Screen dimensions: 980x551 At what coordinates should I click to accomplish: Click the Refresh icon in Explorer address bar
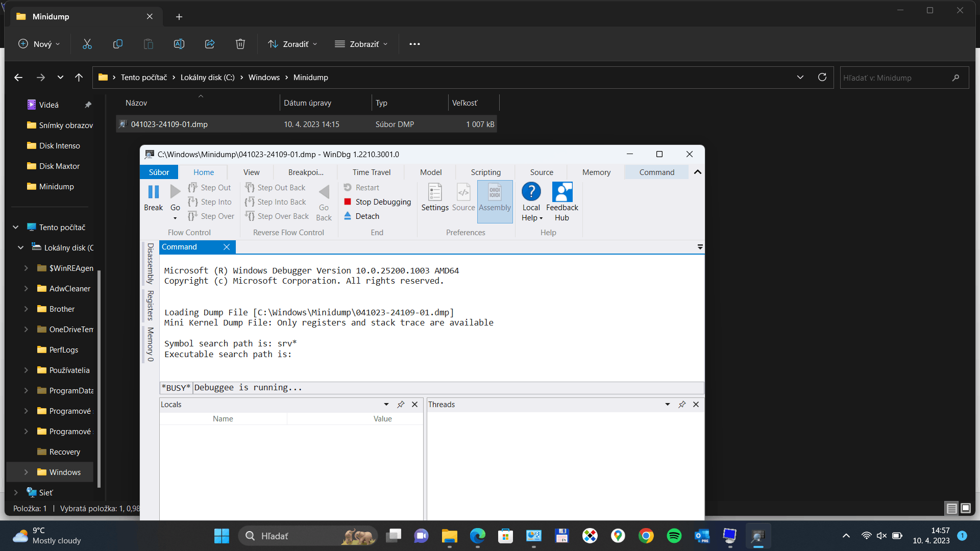(822, 78)
